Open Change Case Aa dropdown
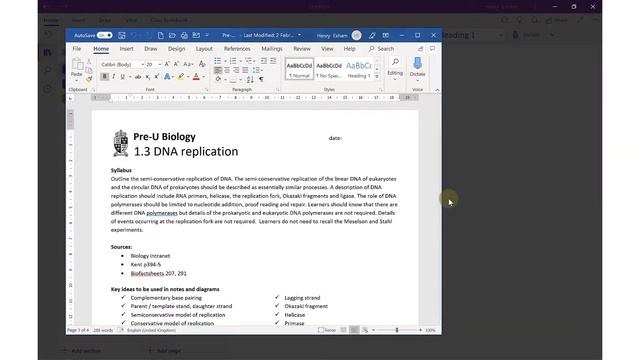Image resolution: width=640 pixels, height=360 pixels. pyautogui.click(x=188, y=64)
